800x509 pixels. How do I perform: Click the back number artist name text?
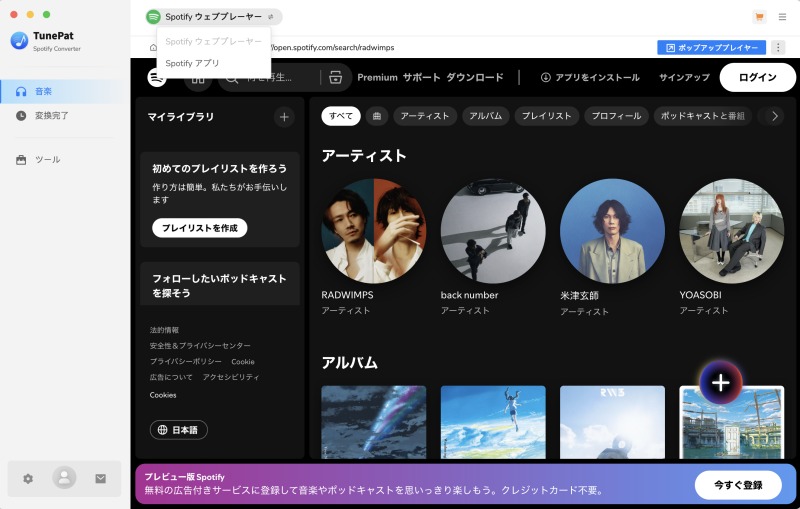click(x=469, y=295)
